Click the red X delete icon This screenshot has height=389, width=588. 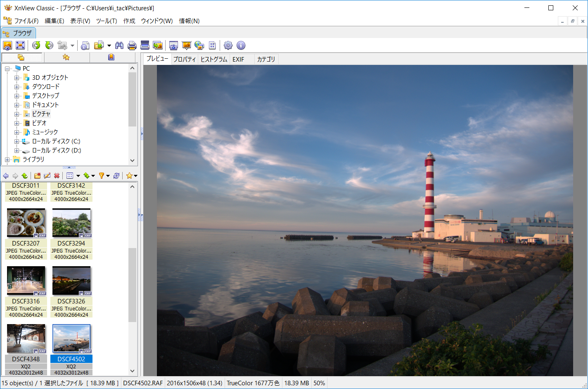click(x=57, y=176)
